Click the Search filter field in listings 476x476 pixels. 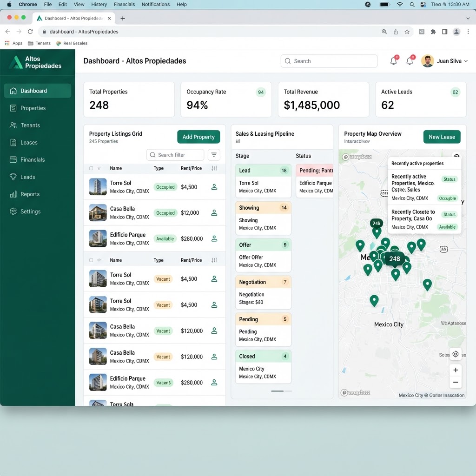click(x=175, y=155)
